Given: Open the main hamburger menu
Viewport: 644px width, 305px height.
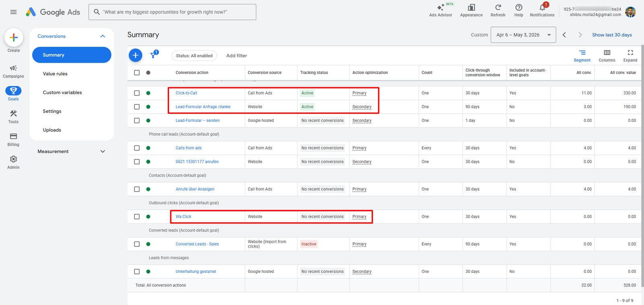Looking at the screenshot, I should (13, 12).
